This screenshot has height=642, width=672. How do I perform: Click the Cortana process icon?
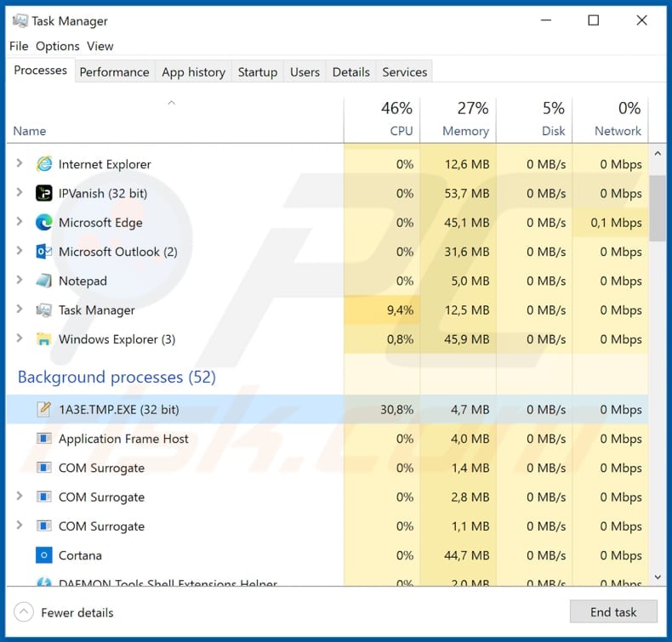tap(44, 555)
